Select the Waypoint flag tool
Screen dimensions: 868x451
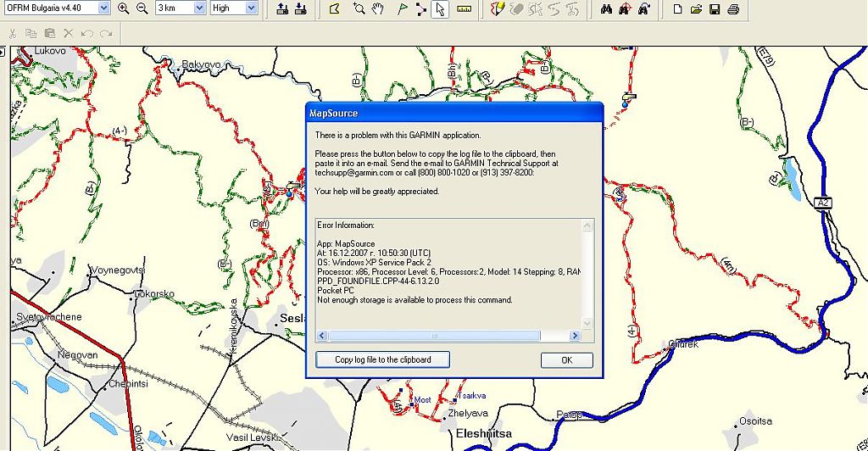point(403,8)
